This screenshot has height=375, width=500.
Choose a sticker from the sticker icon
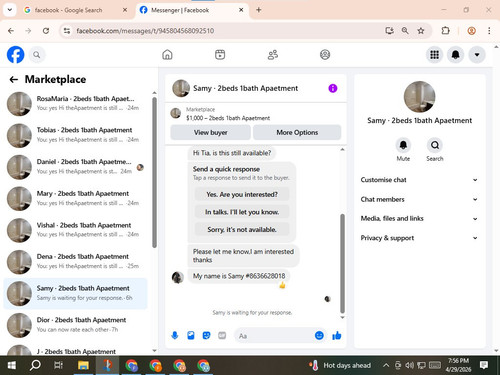tap(206, 335)
